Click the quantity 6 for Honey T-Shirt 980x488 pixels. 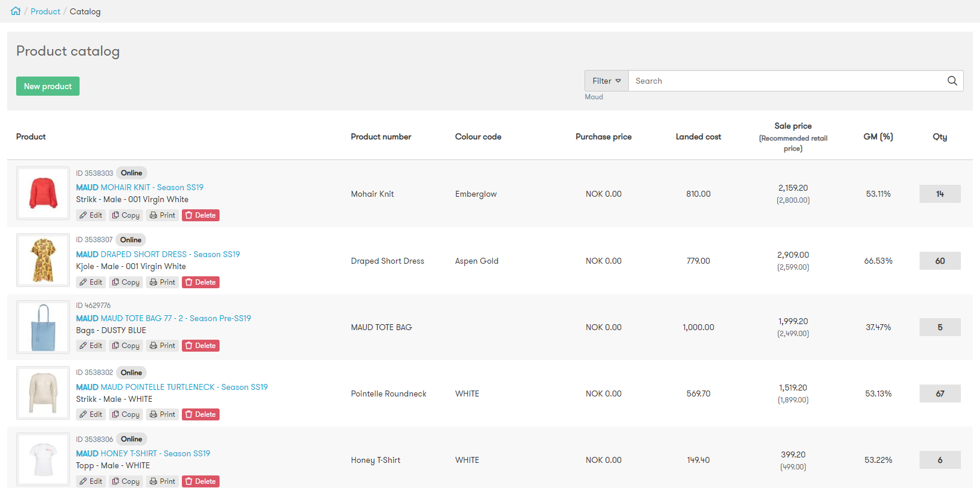click(940, 460)
